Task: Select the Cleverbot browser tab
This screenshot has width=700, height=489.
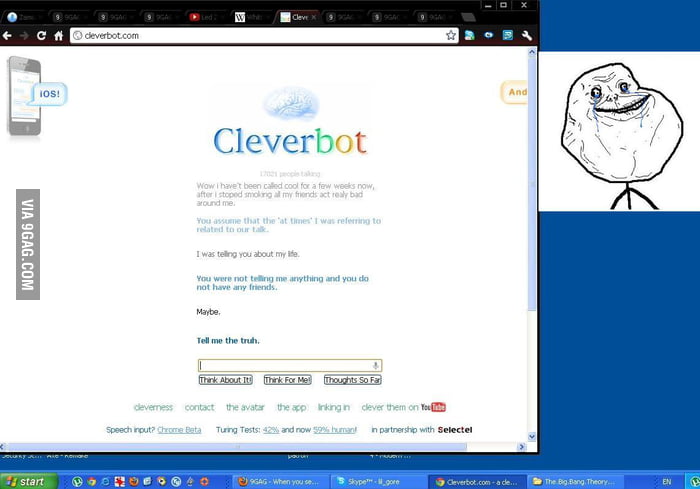Action: pyautogui.click(x=297, y=17)
